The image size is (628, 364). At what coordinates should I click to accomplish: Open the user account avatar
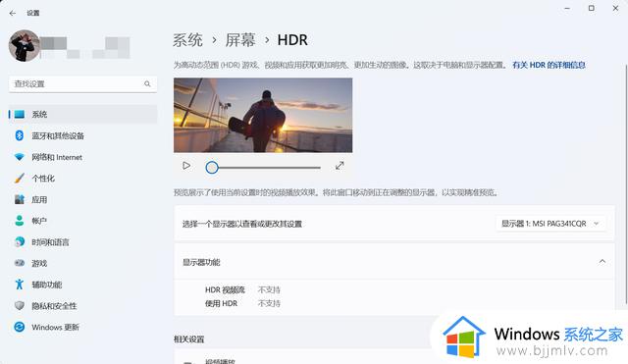[x=24, y=46]
